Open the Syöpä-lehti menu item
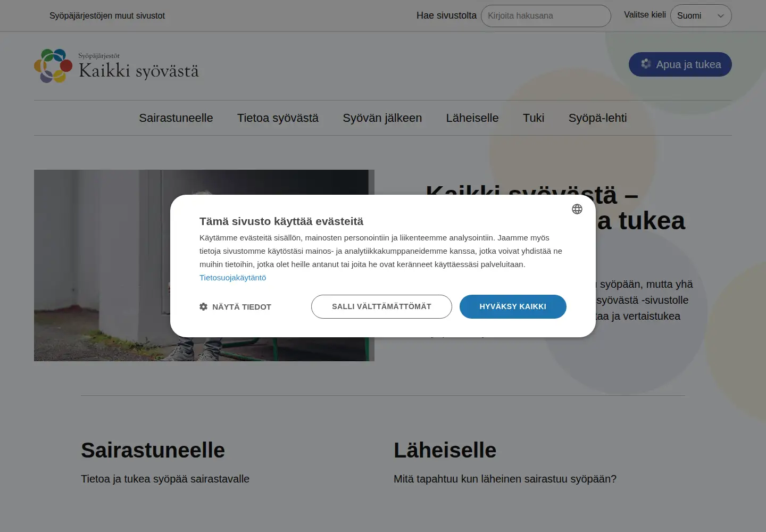The image size is (766, 532). 598,118
